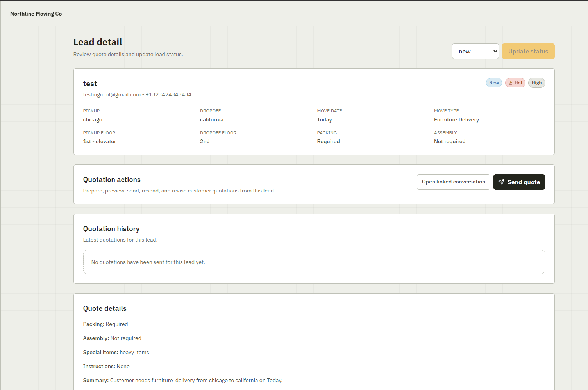Click the Hot badge
Viewport: 588px width, 390px height.
click(x=515, y=83)
